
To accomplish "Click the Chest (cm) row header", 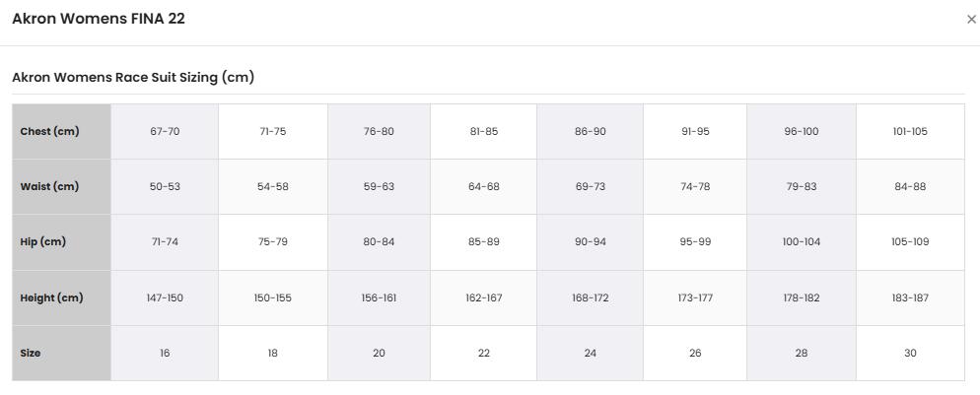I will 61,132.
